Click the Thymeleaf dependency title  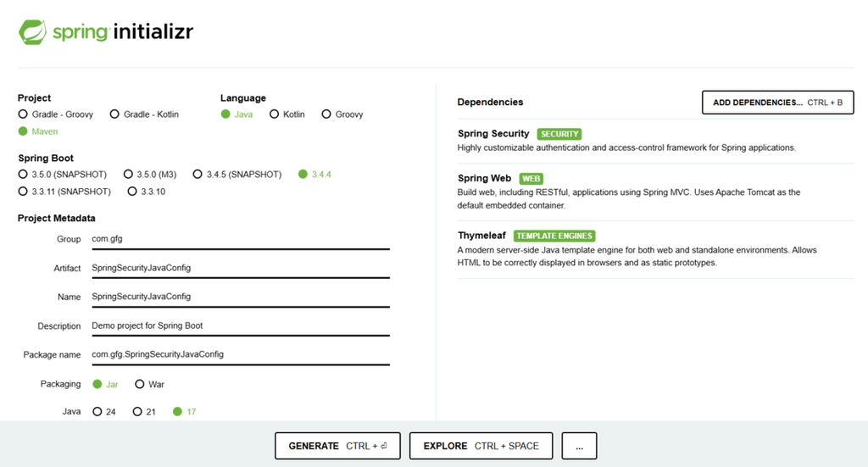tap(481, 236)
